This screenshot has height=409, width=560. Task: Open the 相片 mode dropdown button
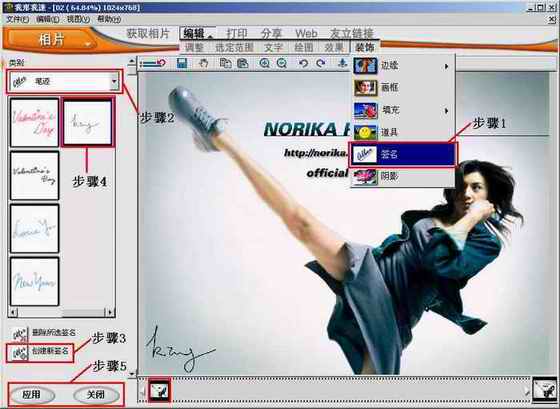pos(51,40)
